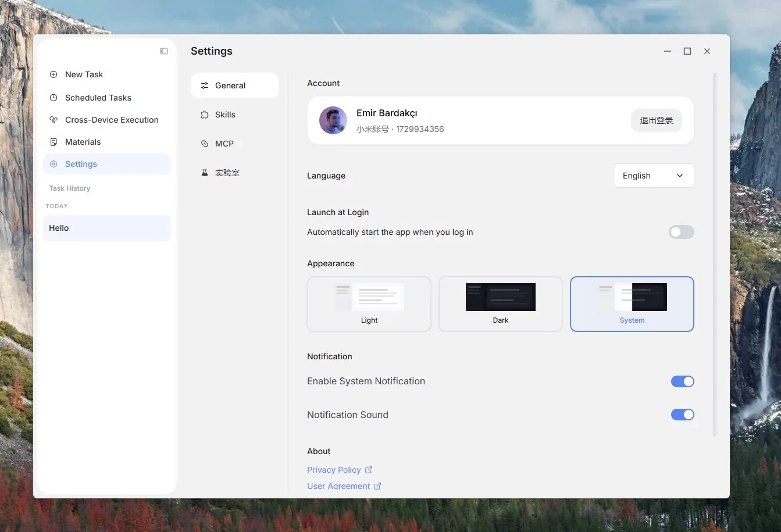The width and height of the screenshot is (781, 532).
Task: Collapse the sidebar with the panel icon
Action: click(x=164, y=51)
